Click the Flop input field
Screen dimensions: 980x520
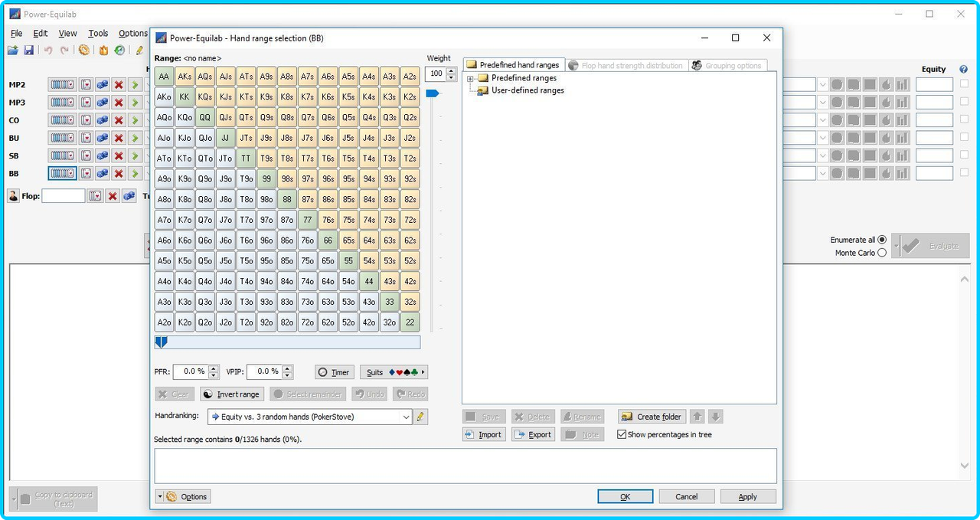(x=63, y=196)
